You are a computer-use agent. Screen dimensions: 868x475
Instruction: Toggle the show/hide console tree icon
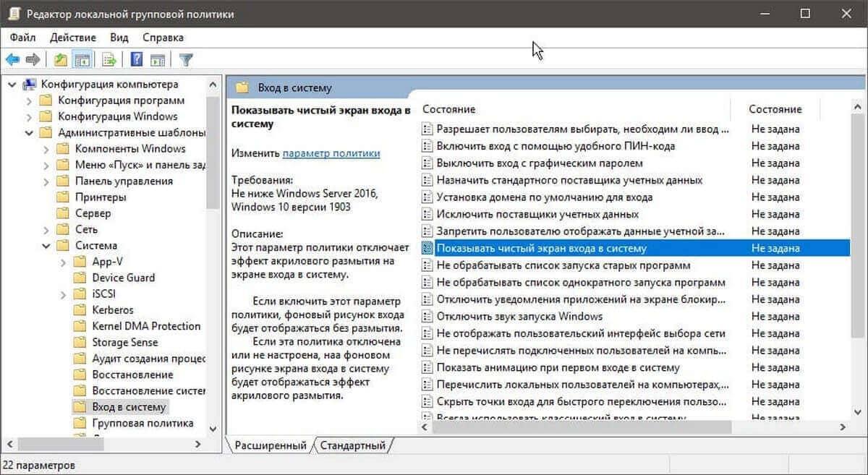pyautogui.click(x=82, y=59)
